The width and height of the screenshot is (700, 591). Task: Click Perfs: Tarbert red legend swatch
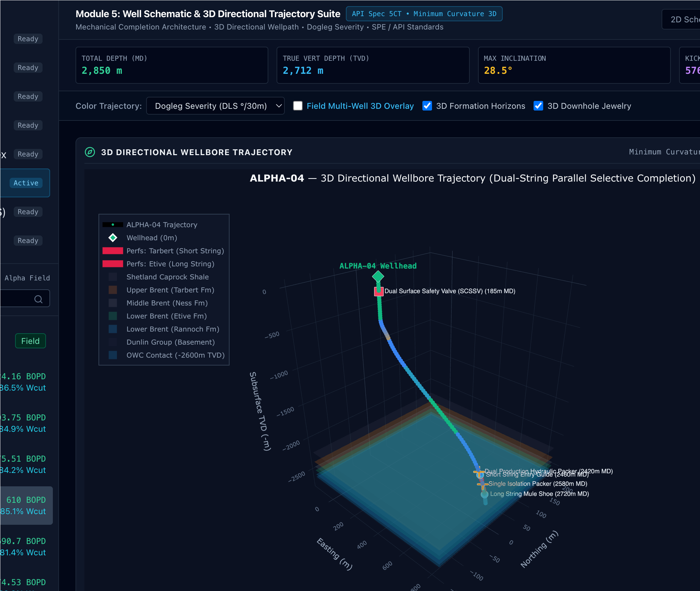[x=113, y=251]
